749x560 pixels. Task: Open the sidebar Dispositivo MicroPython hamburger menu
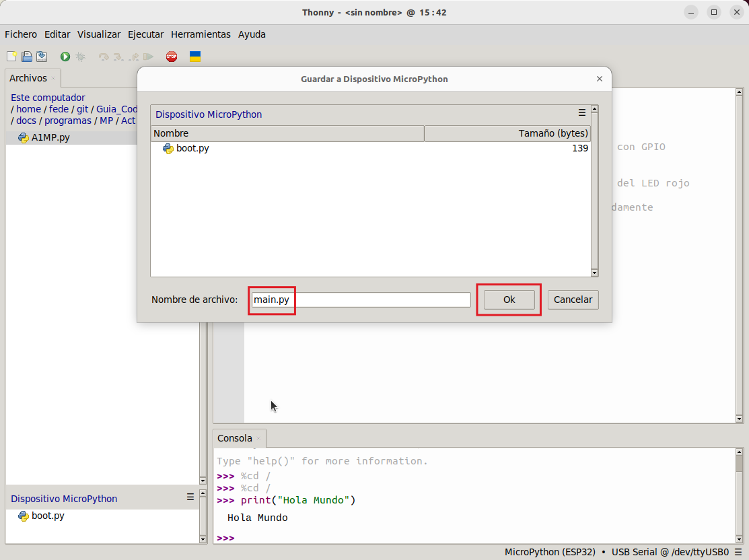point(190,497)
